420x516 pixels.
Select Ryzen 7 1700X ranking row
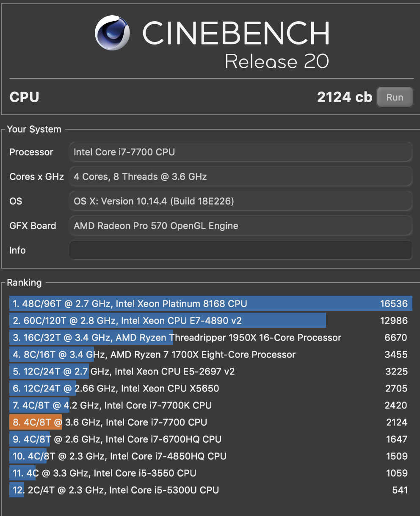click(210, 355)
